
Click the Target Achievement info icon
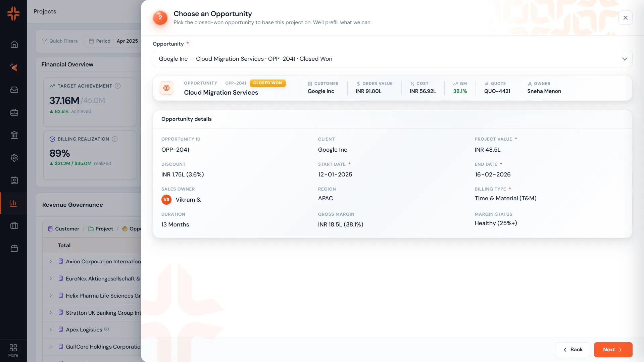(118, 86)
